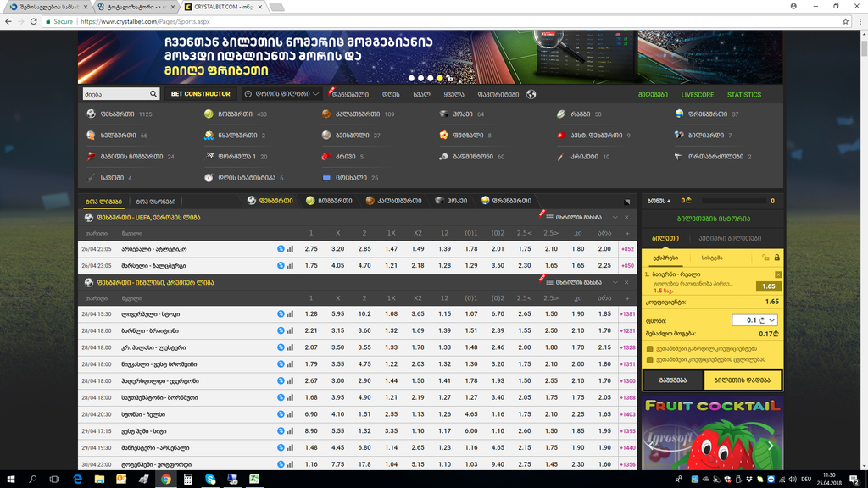Tick the second agreement checkbox in the bet slip
The width and height of the screenshot is (868, 488).
[x=650, y=359]
